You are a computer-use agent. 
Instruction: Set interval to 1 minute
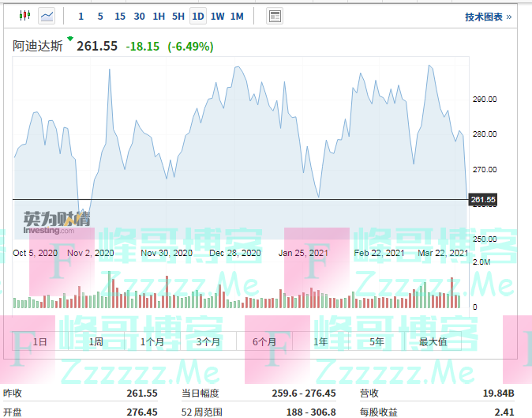[x=81, y=17]
